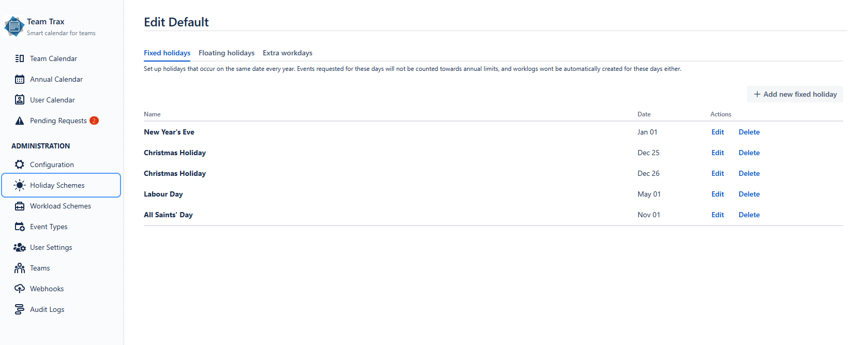Open Team Calendar via its sidebar icon
This screenshot has width=868, height=345.
[x=20, y=58]
